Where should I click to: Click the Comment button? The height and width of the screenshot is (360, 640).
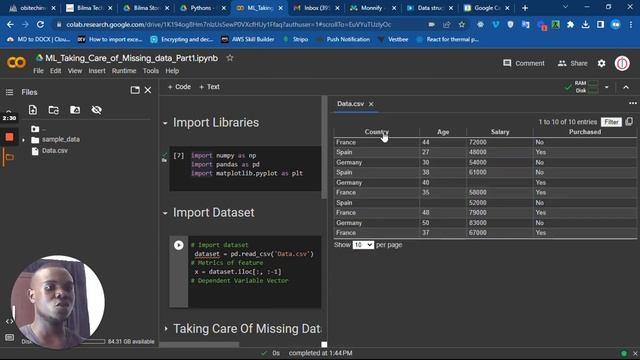(x=524, y=63)
